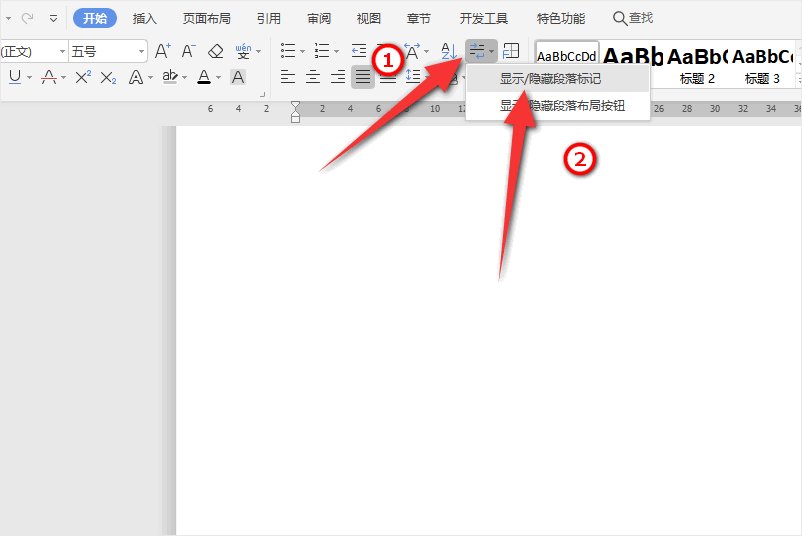Image resolution: width=802 pixels, height=536 pixels.
Task: Align paragraph text to the left
Action: pos(288,77)
